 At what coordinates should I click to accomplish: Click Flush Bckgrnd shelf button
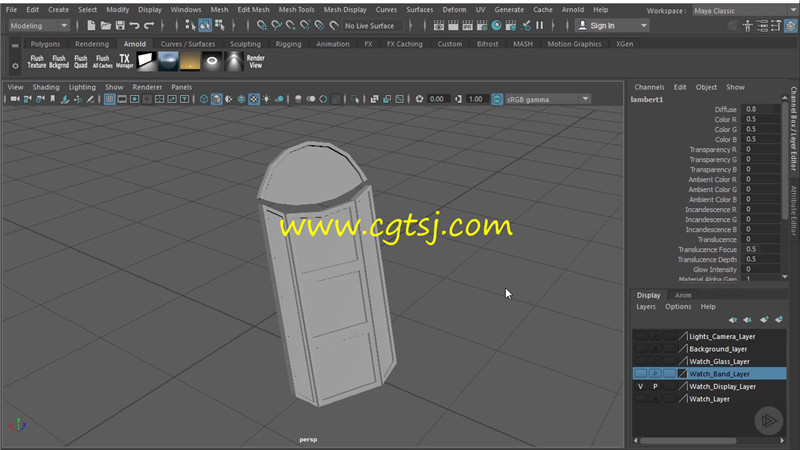59,62
